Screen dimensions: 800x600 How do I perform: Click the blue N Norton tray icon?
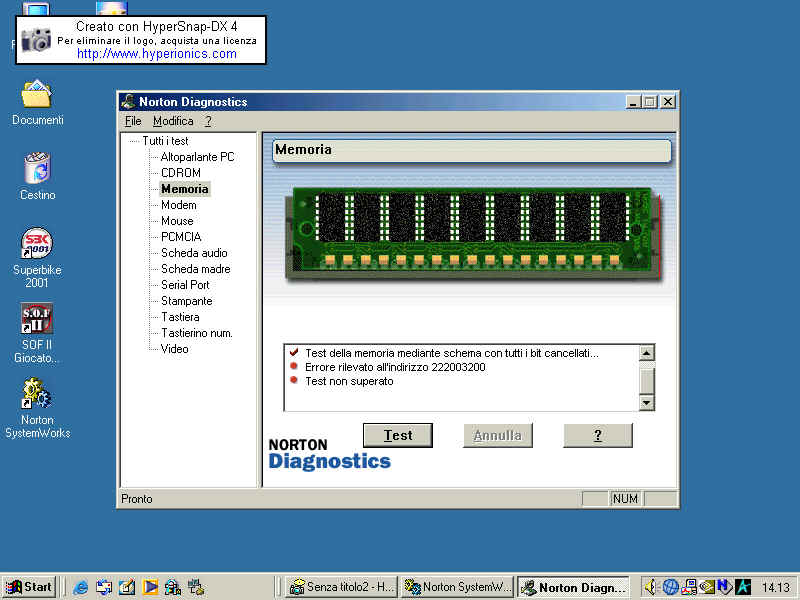[724, 587]
